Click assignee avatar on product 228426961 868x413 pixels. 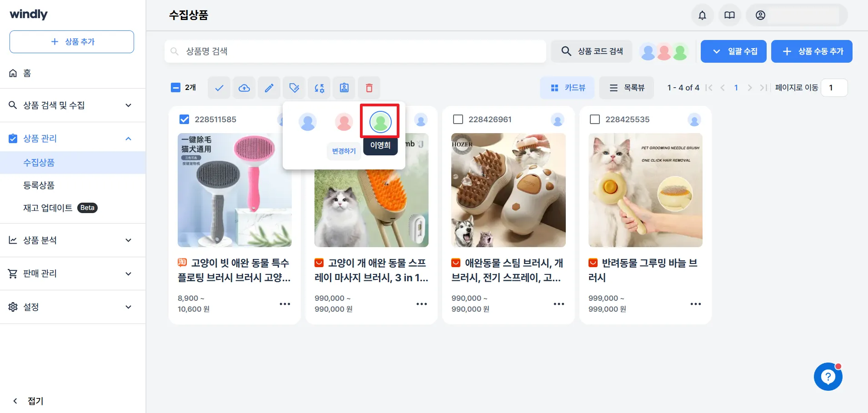click(557, 120)
